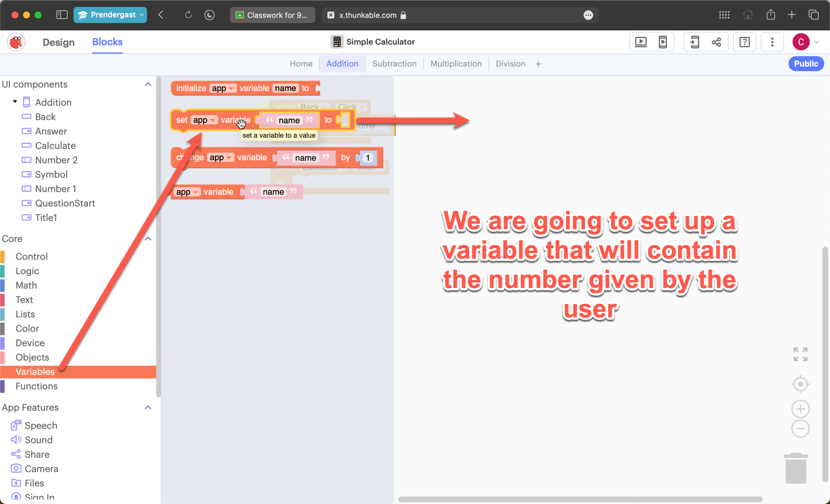Image resolution: width=830 pixels, height=504 pixels.
Task: Switch to the Subtraction screen tab
Action: (x=394, y=64)
